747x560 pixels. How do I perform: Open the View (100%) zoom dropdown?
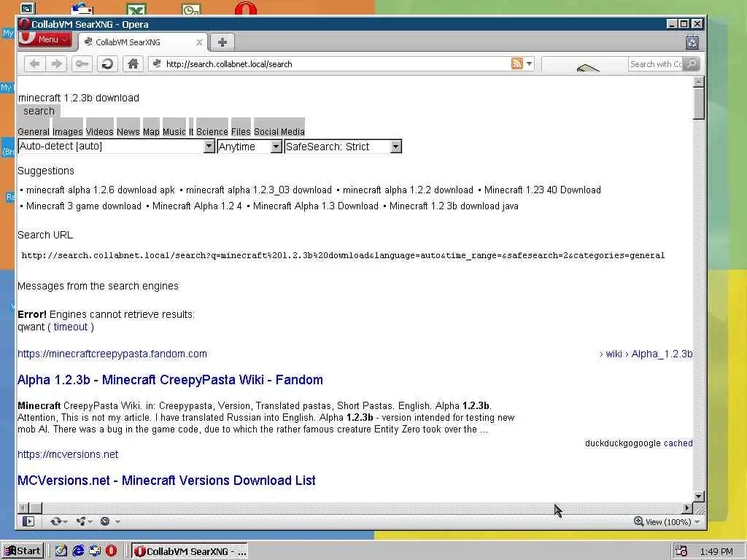click(x=673, y=522)
